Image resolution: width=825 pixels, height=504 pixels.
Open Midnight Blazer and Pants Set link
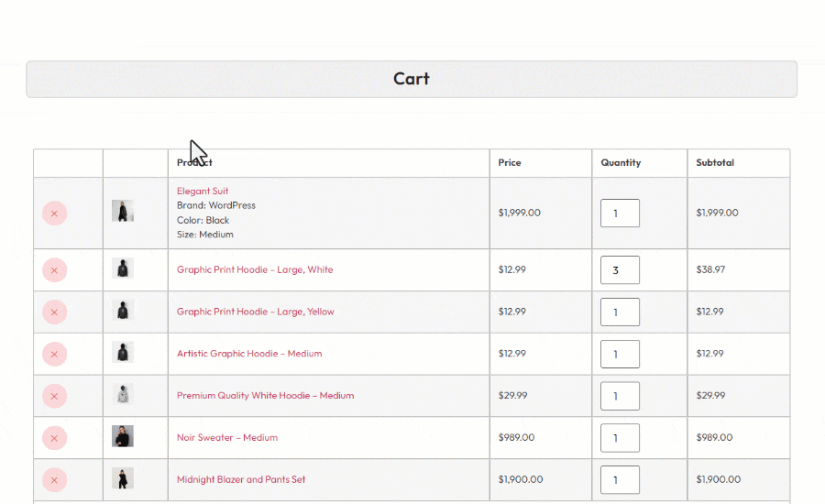[241, 479]
